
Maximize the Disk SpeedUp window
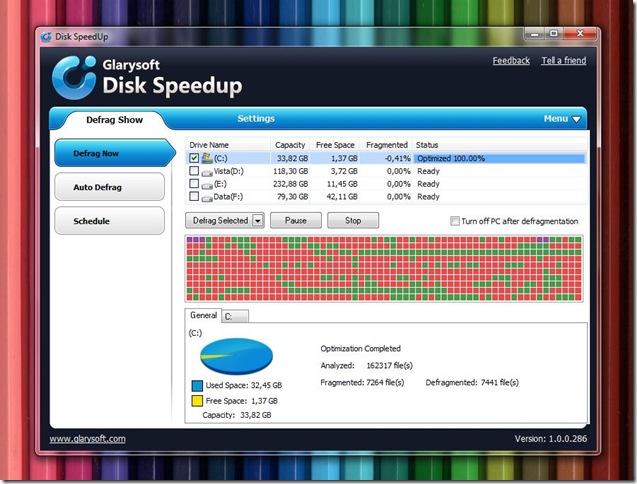(x=554, y=34)
